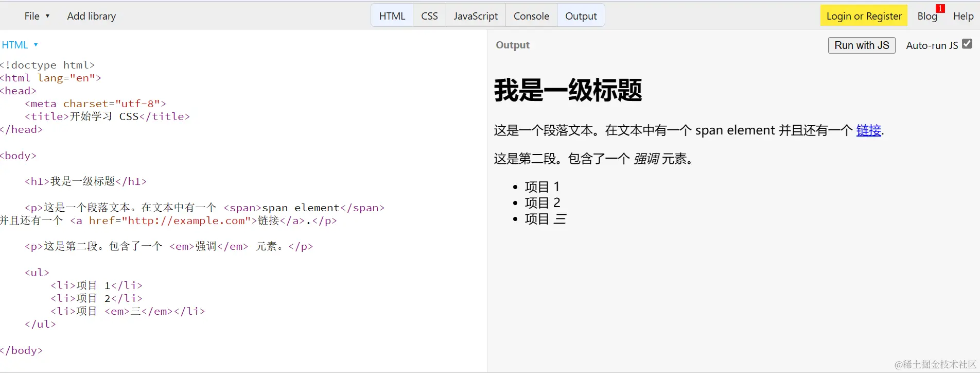Open the Help menu

coord(963,16)
